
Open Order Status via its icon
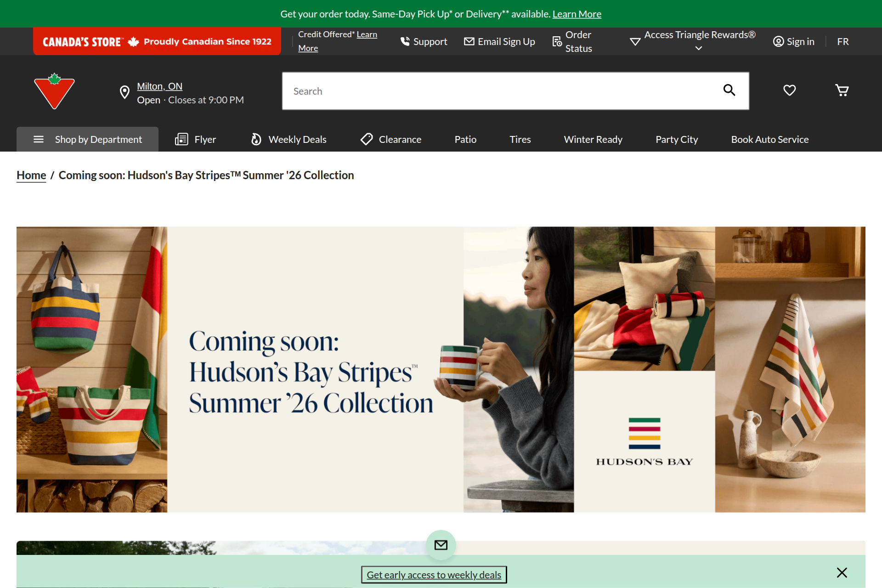tap(556, 41)
